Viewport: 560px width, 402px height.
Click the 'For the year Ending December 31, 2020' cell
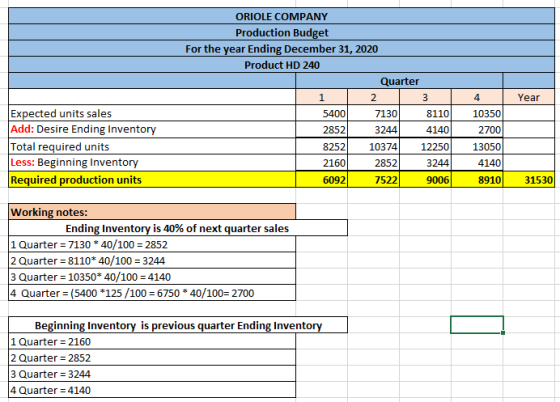(x=281, y=49)
